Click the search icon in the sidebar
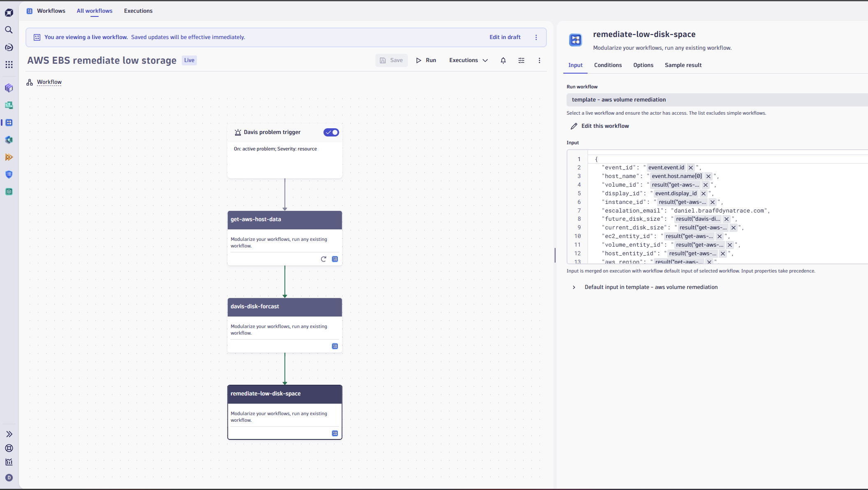 [x=9, y=30]
